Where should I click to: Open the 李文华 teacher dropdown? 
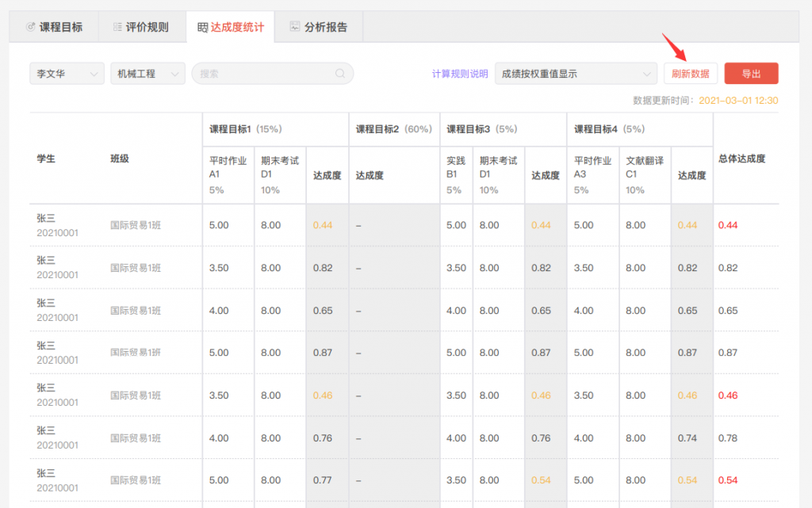point(67,74)
